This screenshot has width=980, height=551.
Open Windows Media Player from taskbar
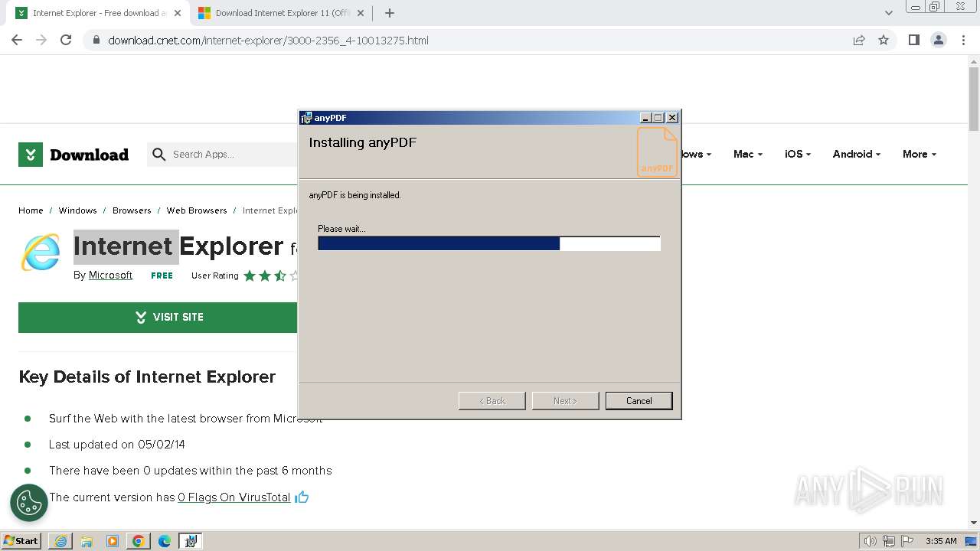coord(113,540)
